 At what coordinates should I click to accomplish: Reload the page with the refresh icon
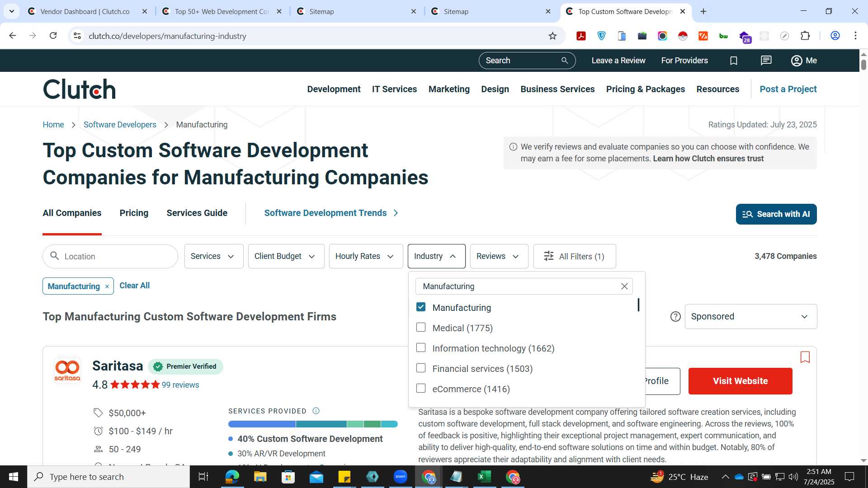(x=53, y=36)
